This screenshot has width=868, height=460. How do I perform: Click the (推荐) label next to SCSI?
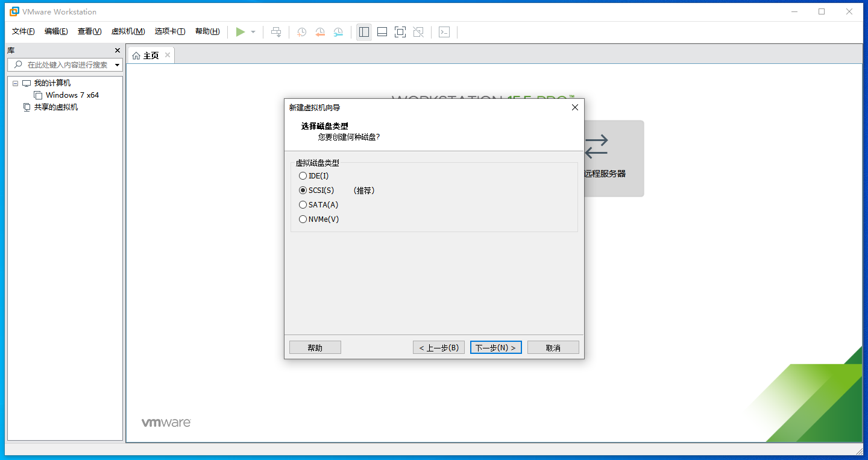click(365, 191)
